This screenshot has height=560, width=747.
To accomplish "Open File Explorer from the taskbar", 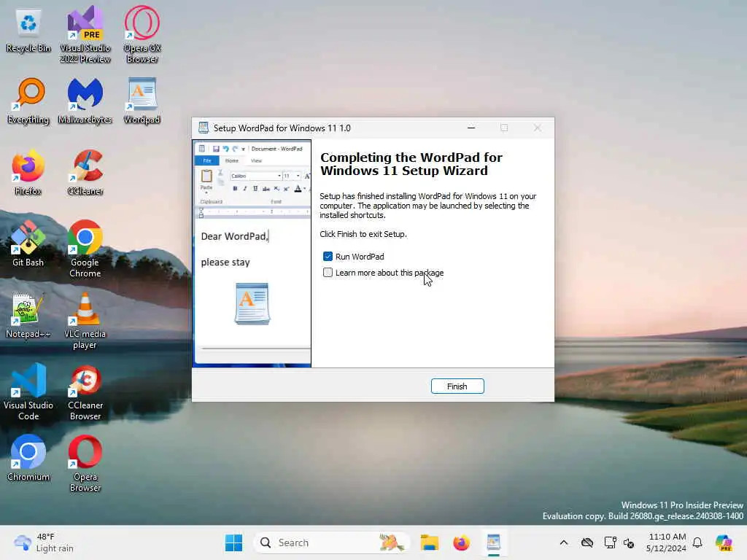I will [429, 542].
